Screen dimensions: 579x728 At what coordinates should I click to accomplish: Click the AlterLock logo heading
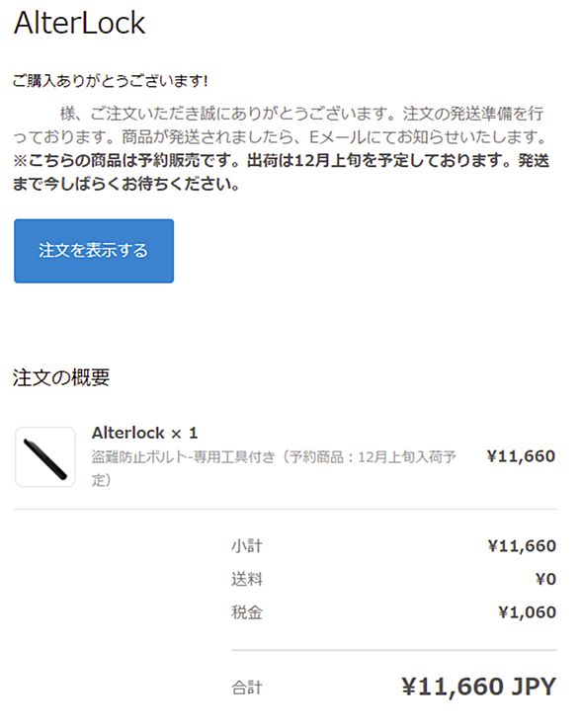pyautogui.click(x=79, y=23)
